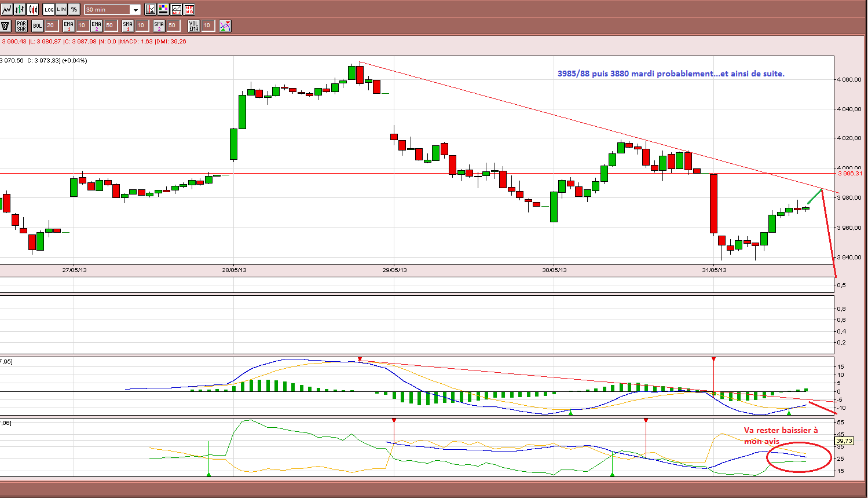Click the (+0,04%) change text above the chart

pyautogui.click(x=75, y=60)
